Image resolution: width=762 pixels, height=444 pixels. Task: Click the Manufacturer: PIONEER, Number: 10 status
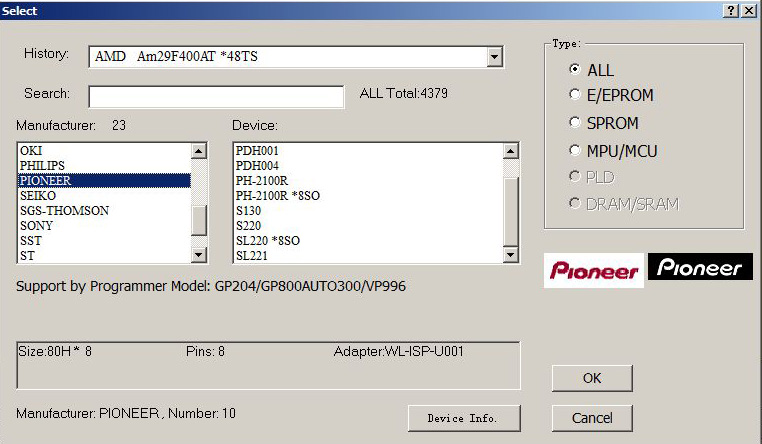126,413
